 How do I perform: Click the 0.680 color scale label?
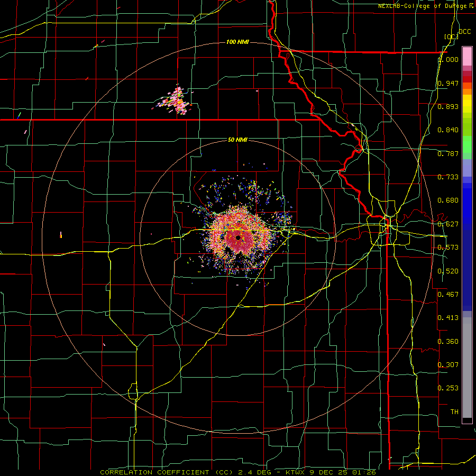[x=448, y=200]
